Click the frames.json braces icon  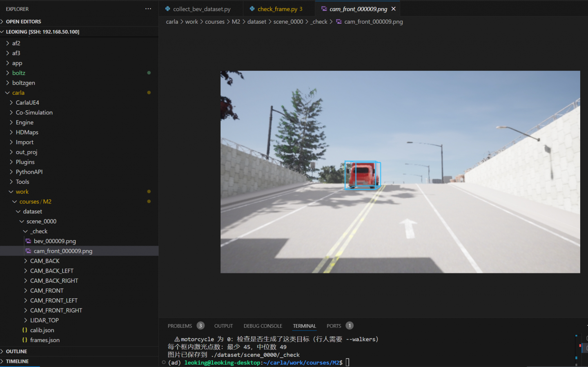coord(25,340)
